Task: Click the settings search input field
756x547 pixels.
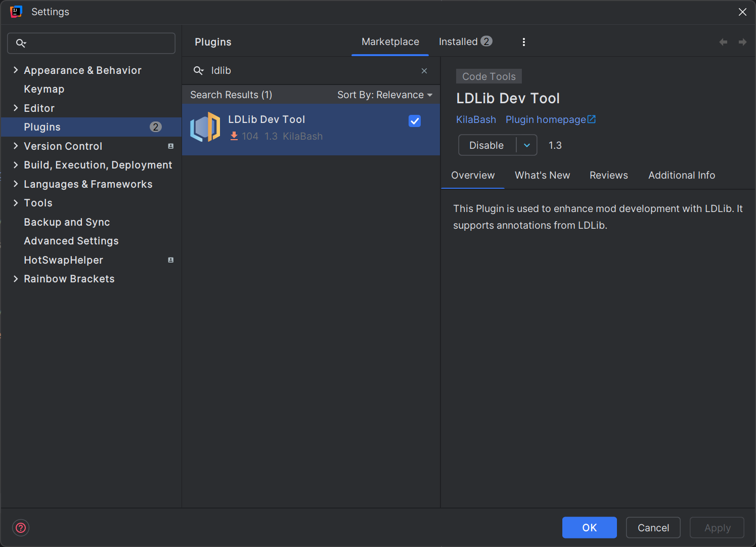Action: click(99, 44)
